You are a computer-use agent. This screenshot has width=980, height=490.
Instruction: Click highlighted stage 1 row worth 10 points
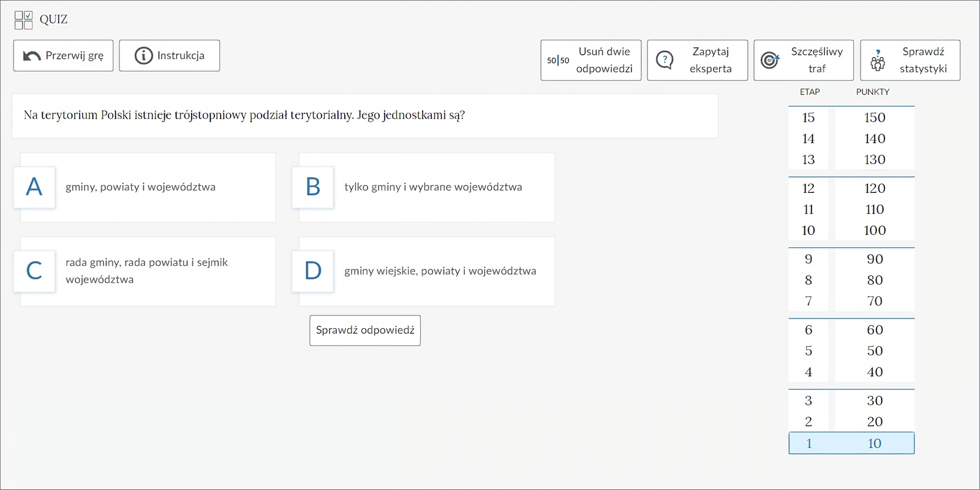[x=851, y=443]
